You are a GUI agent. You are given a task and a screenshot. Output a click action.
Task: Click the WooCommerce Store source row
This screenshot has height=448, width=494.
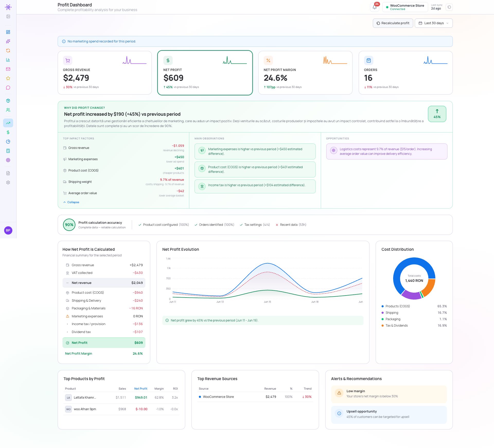(x=255, y=397)
